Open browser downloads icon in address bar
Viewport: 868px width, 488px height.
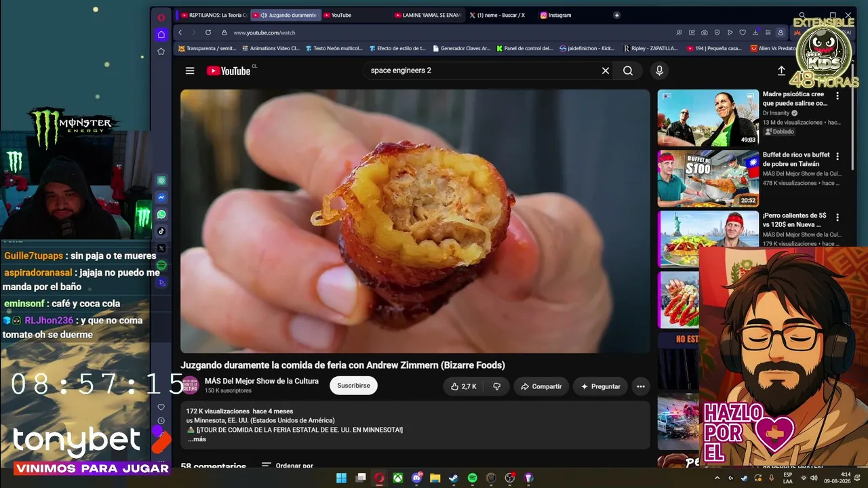click(755, 33)
